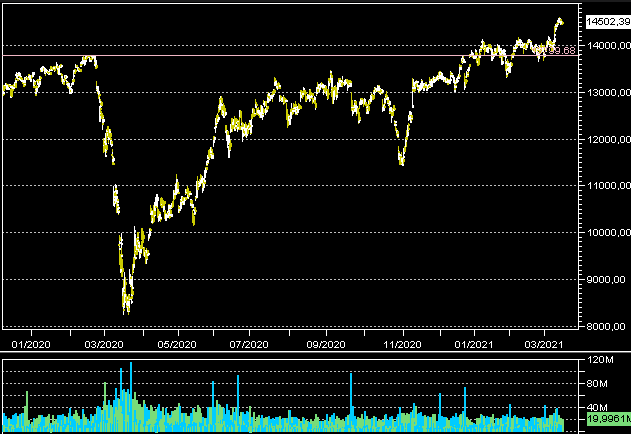Click the 8000,00 price axis label
This screenshot has width=631, height=434.
[x=607, y=326]
